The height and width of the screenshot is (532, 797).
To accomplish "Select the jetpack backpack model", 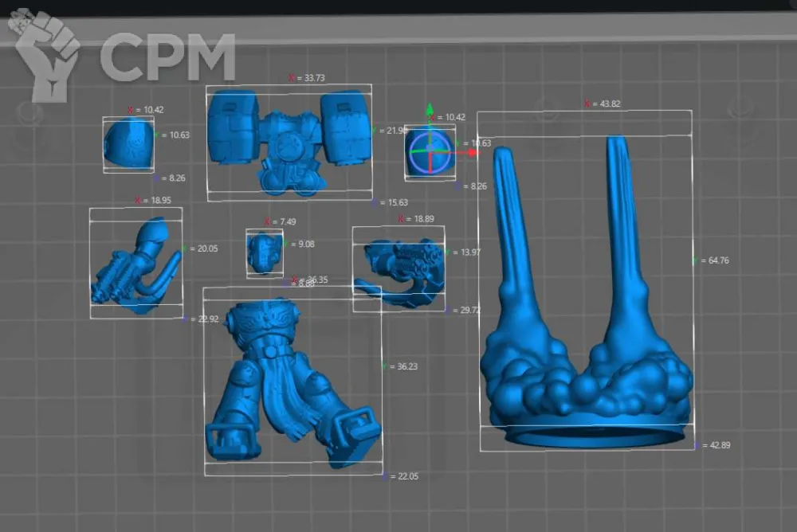I will tap(288, 142).
